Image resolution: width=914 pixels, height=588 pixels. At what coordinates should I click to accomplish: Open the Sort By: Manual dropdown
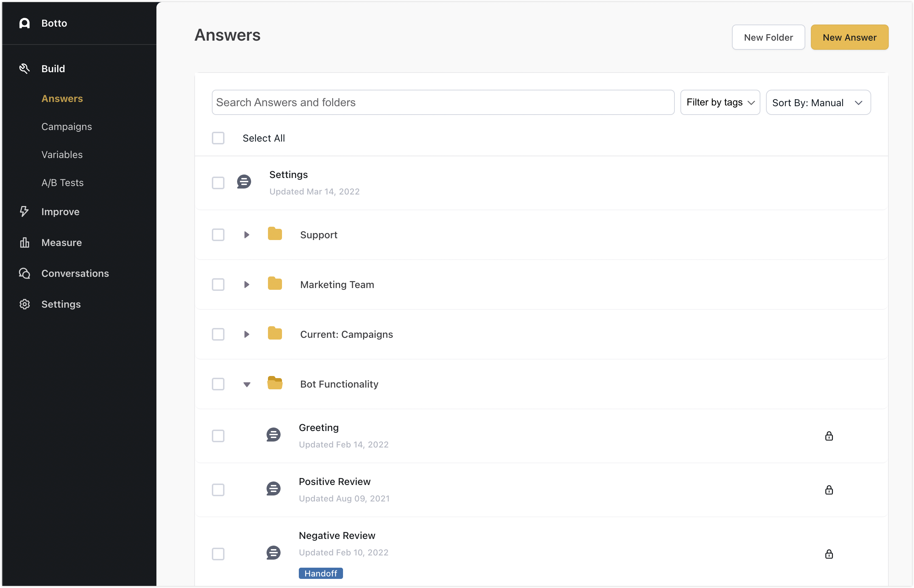(x=818, y=102)
